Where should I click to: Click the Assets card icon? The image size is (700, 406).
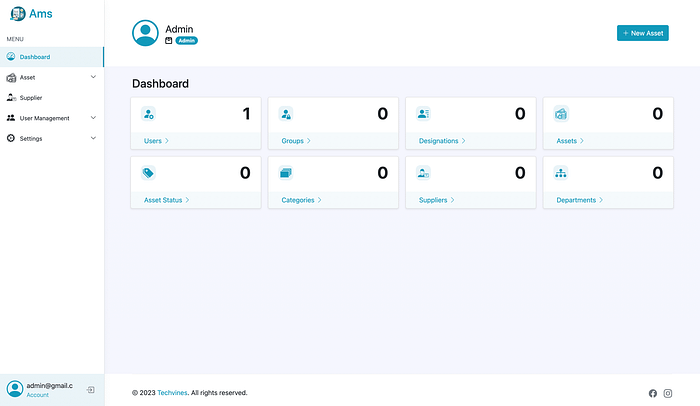tap(561, 114)
